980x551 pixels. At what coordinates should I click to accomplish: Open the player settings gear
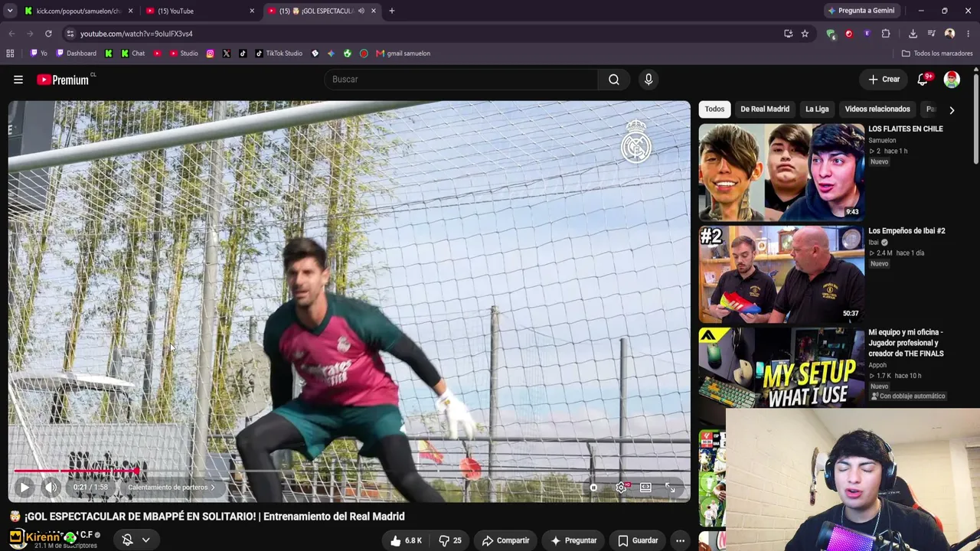click(622, 487)
